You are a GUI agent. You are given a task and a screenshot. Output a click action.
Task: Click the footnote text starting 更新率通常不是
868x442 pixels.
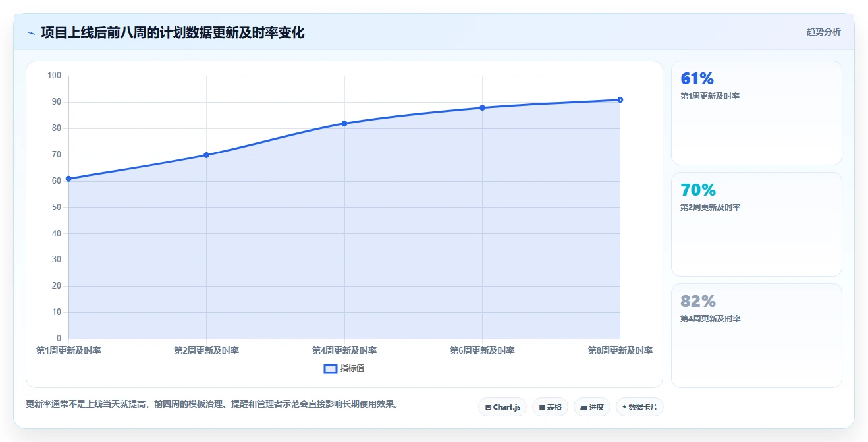[x=213, y=404]
